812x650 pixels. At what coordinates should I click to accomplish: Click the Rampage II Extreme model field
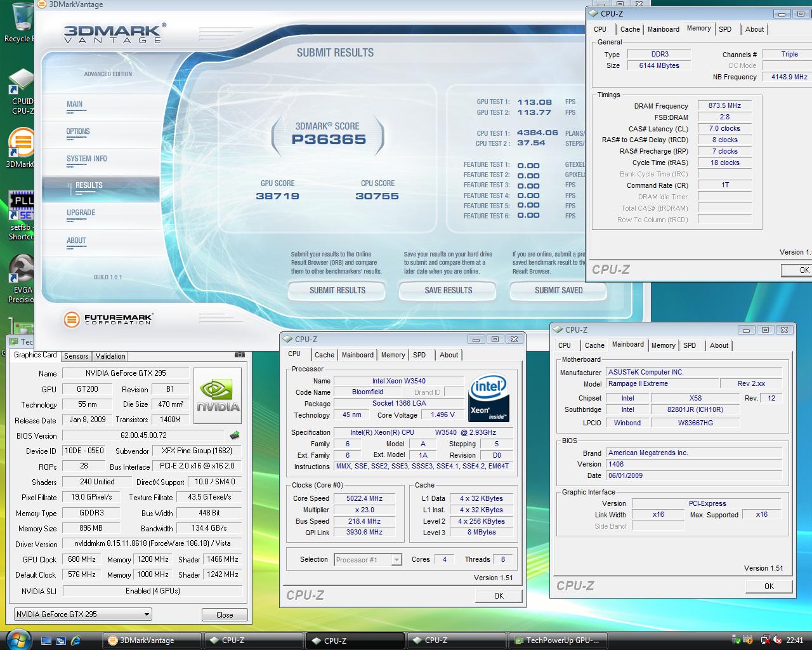662,383
